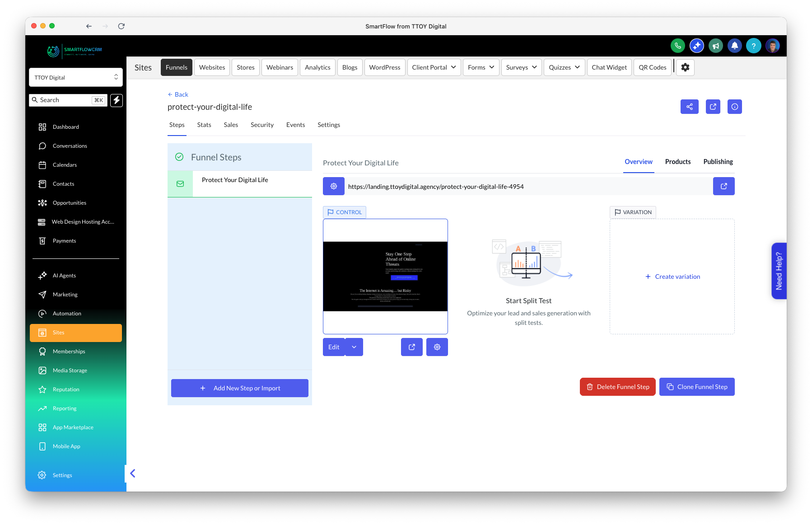
Task: Click the AI sparkles icon in top bar
Action: pyautogui.click(x=696, y=46)
